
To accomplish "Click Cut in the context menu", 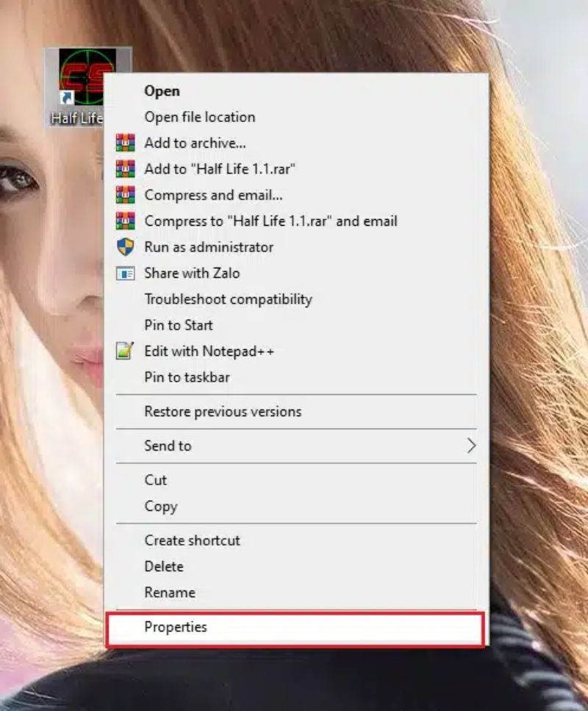I will coord(156,480).
